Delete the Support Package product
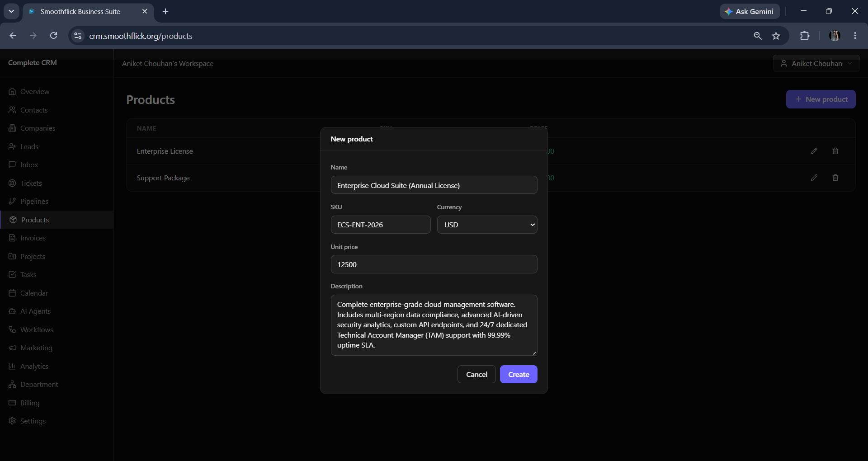This screenshot has width=868, height=461. 835,178
